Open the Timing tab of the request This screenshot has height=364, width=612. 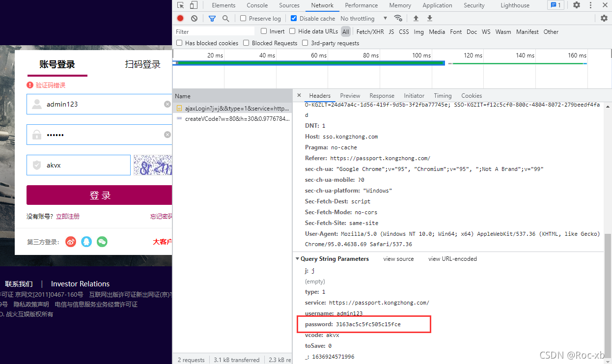coord(443,96)
